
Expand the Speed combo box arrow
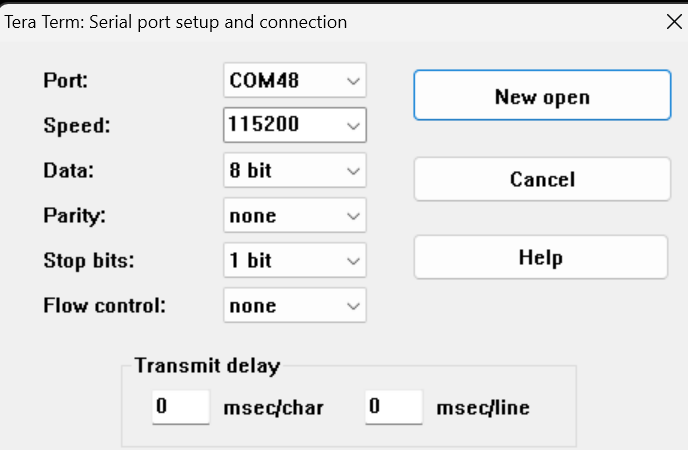tap(352, 126)
